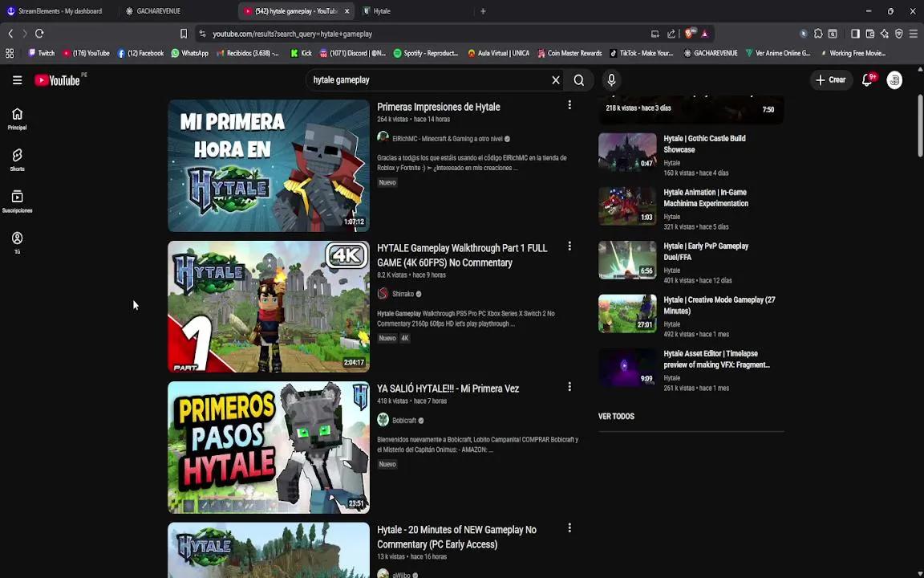Open YouTube Shorts from the sidebar
Viewport: 924px width, 578px height.
17,157
